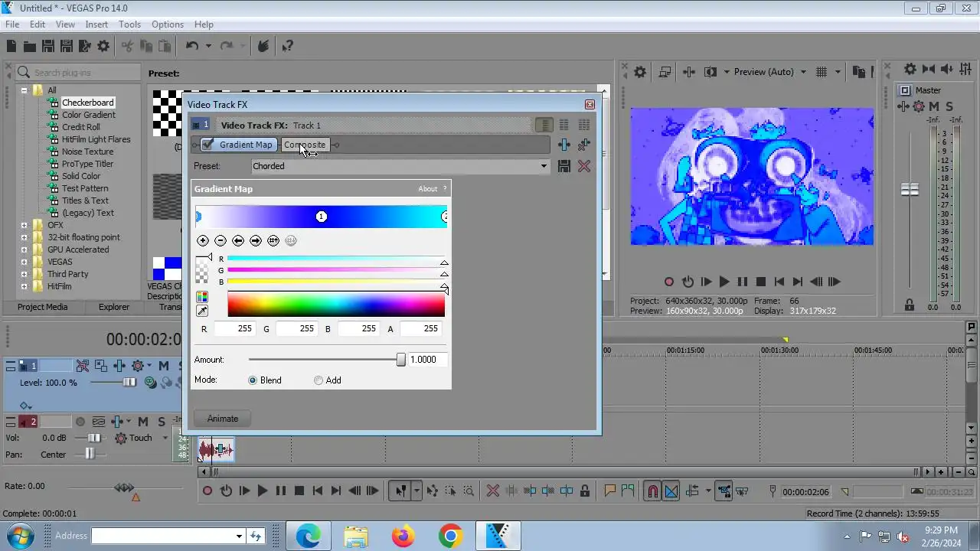Open Preview (Auto) quality dropdown
980x551 pixels.
point(803,72)
